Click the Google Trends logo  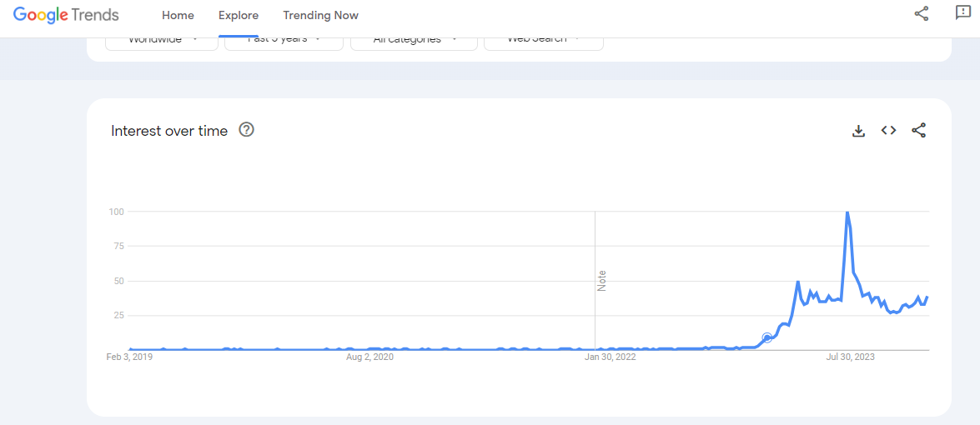click(66, 15)
